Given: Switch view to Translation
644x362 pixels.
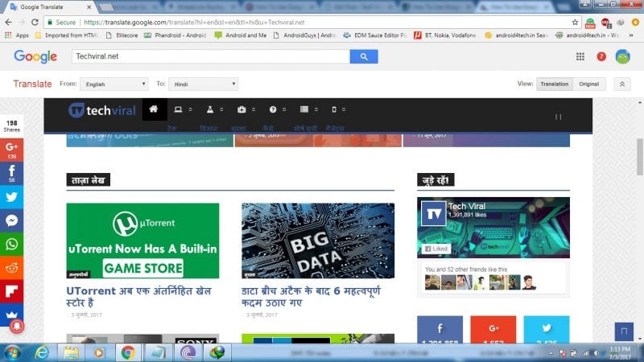Looking at the screenshot, I should point(555,84).
